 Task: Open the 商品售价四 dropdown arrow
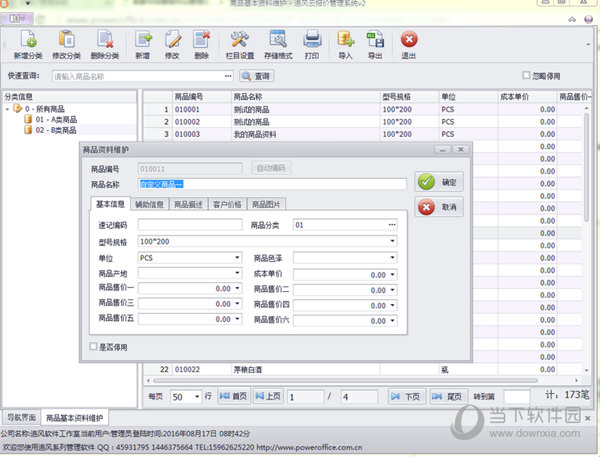pyautogui.click(x=392, y=305)
